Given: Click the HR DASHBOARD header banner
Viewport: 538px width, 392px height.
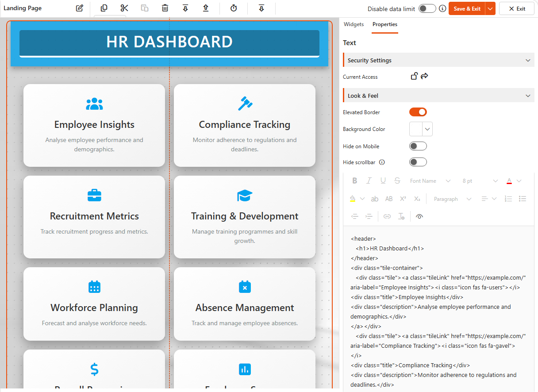Looking at the screenshot, I should coord(169,43).
